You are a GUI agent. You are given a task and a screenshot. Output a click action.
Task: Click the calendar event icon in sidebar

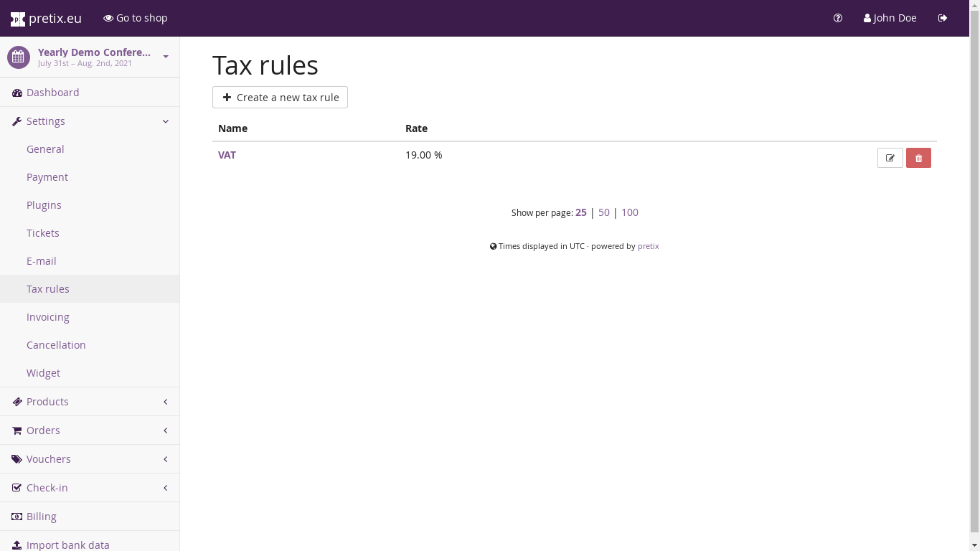point(19,57)
